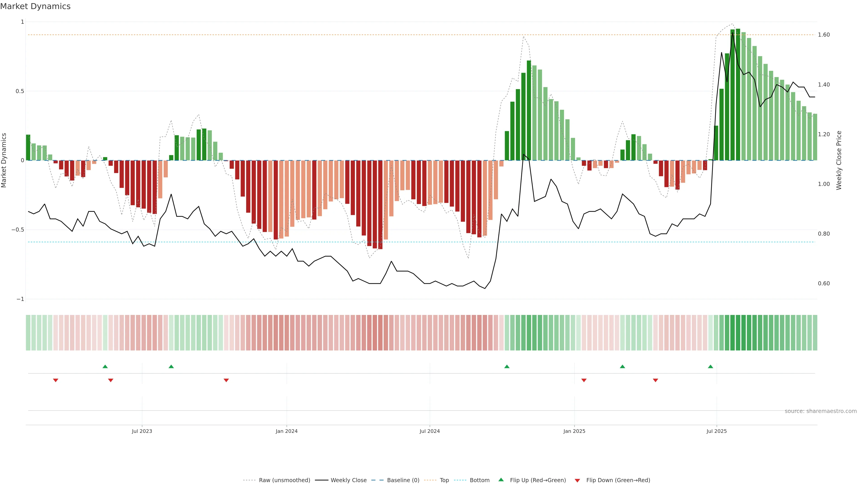Click Flip Down red triangle legend icon
Screen dimensions: 868x488
[577, 481]
